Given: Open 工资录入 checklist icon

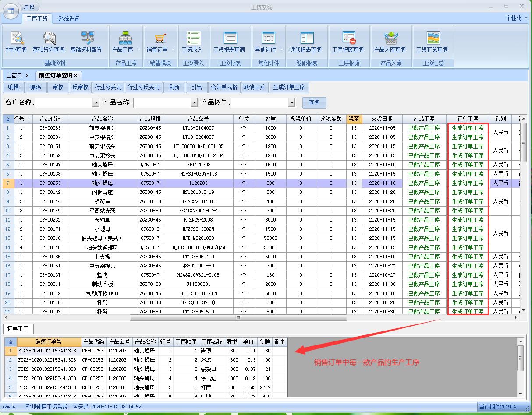Looking at the screenshot, I should [x=193, y=38].
